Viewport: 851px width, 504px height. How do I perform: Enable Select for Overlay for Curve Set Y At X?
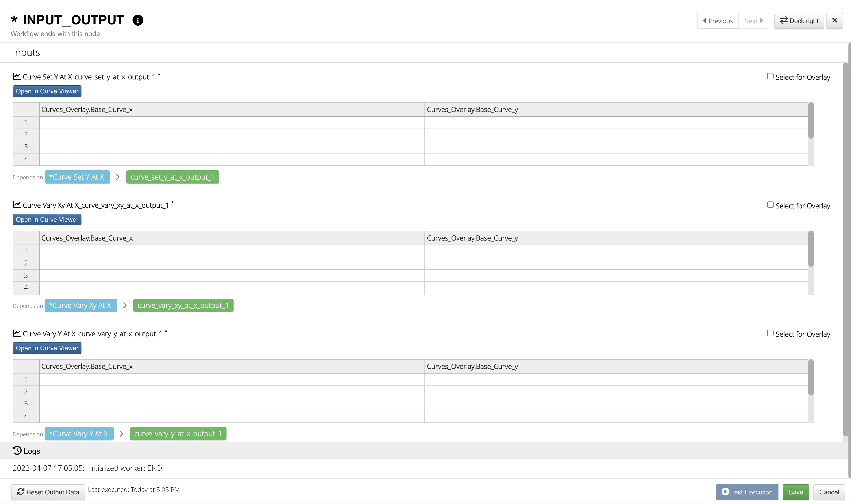(770, 76)
